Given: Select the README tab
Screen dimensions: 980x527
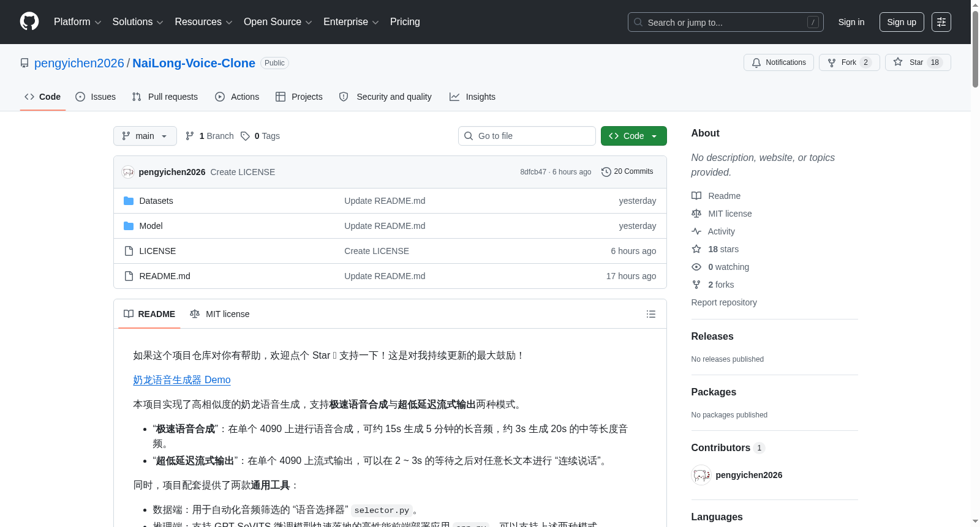Looking at the screenshot, I should tap(149, 314).
